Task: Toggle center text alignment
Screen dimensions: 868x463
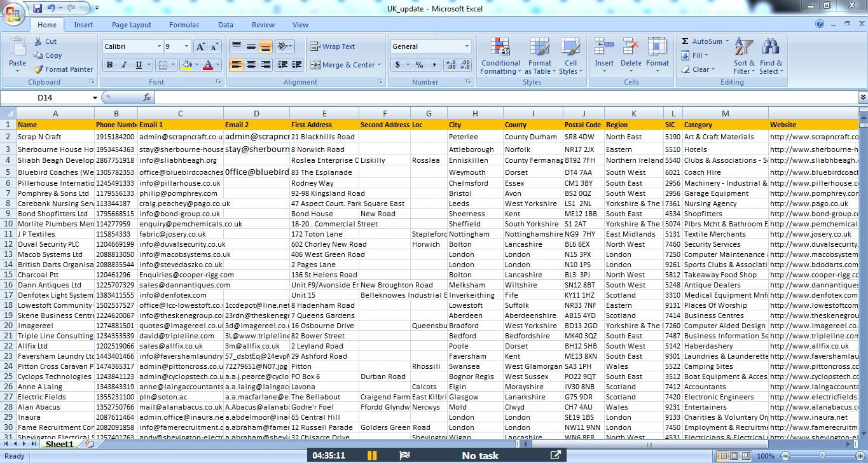Action: 251,65
